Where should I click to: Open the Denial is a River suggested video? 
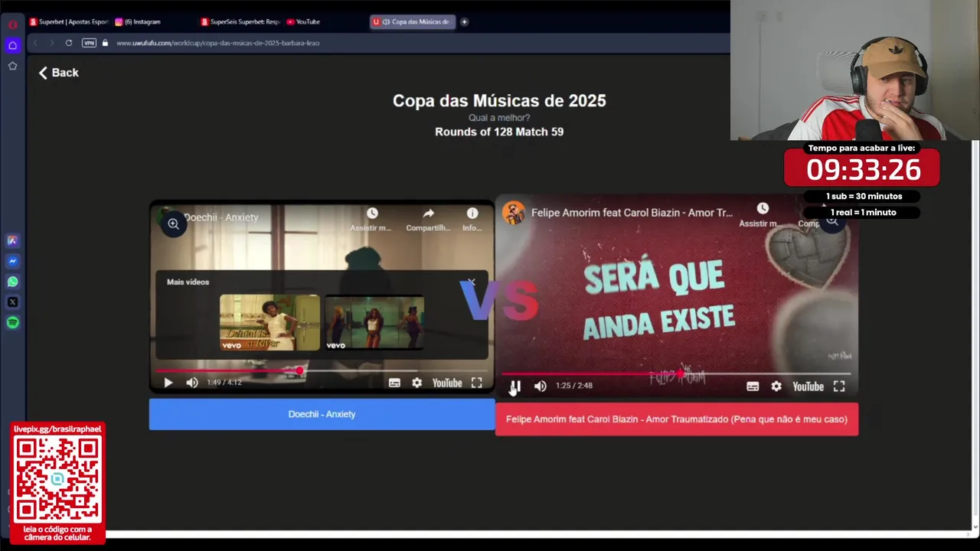tap(269, 322)
